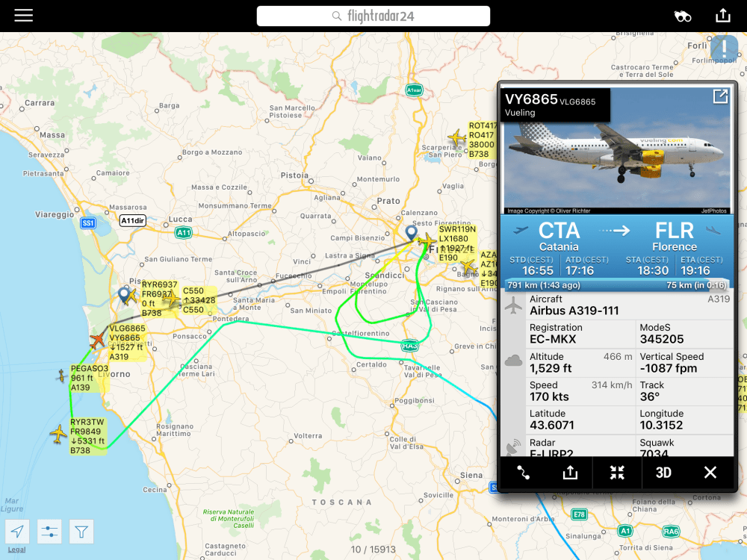Screen dimensions: 747x560
Task: Select the PEGASO3 helicopter marker
Action: [61, 376]
